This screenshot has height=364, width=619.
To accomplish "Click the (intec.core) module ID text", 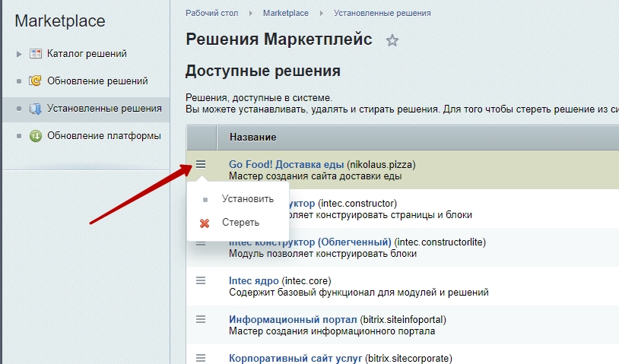I will (306, 280).
